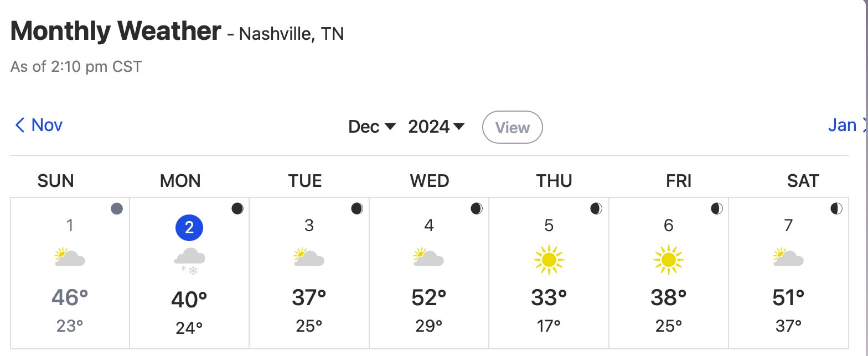The height and width of the screenshot is (356, 868).
Task: Select the highlighted date 2
Action: [x=189, y=228]
